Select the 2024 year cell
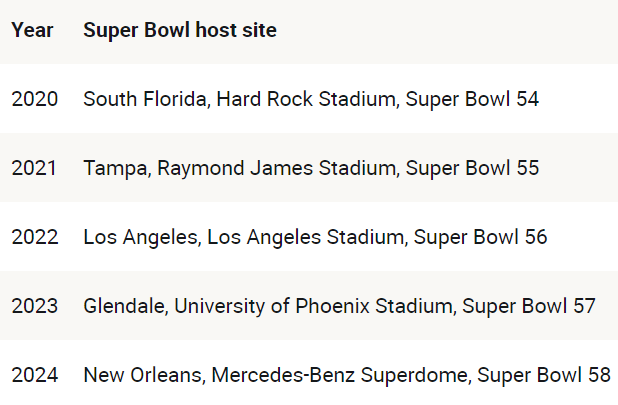This screenshot has height=405, width=618. (35, 375)
